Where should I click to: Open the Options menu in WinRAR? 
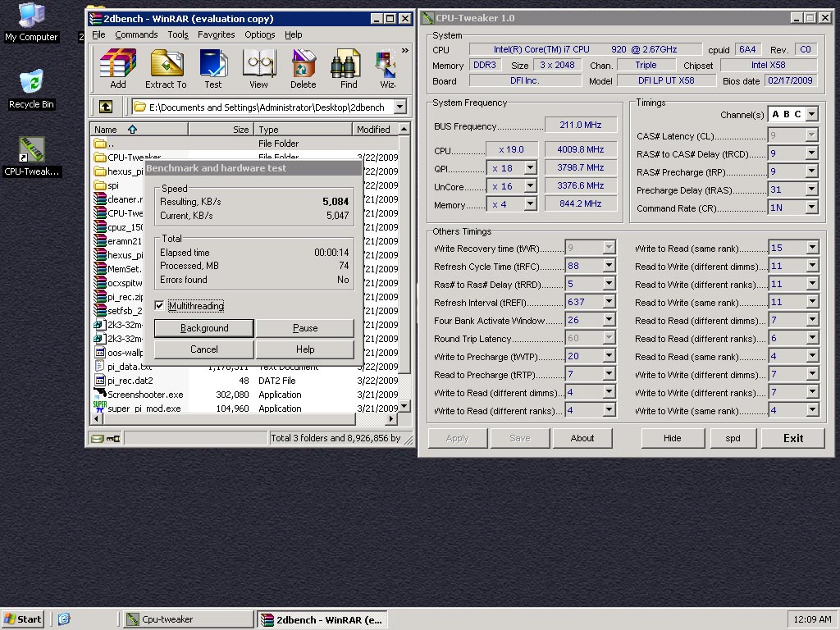coord(260,34)
